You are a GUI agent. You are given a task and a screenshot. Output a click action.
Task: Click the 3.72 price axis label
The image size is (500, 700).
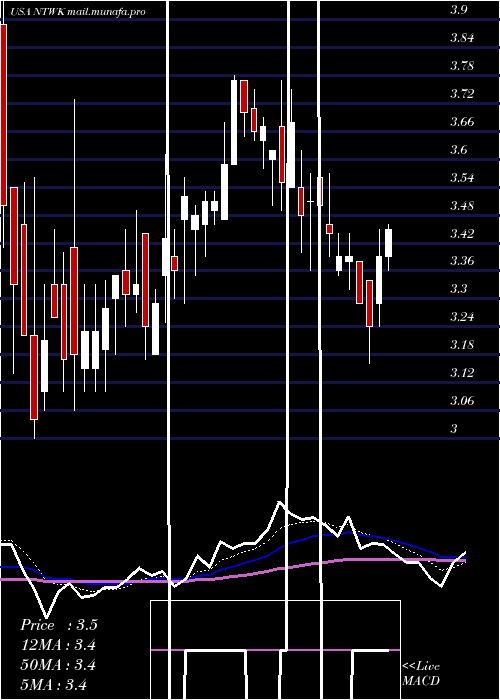(x=462, y=94)
